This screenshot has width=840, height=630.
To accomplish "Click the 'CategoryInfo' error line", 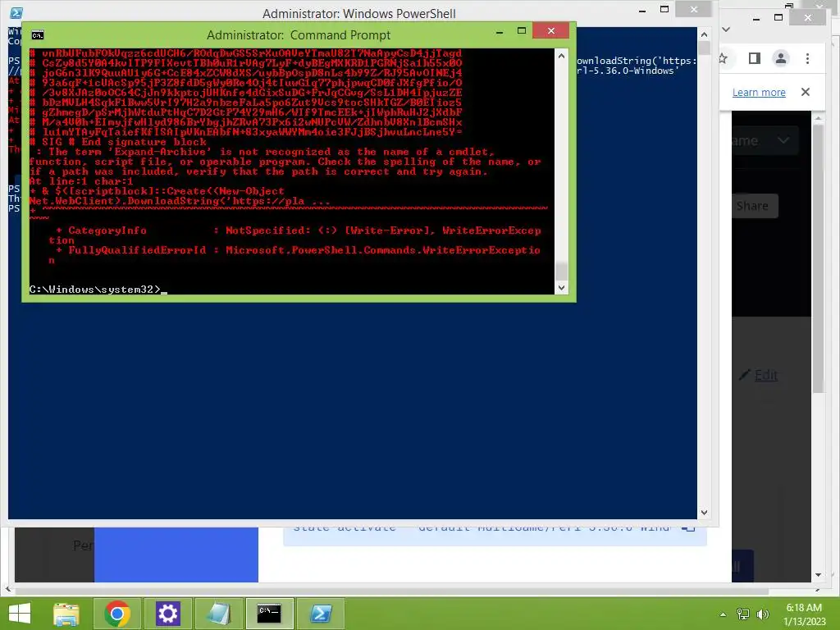I will tap(299, 235).
